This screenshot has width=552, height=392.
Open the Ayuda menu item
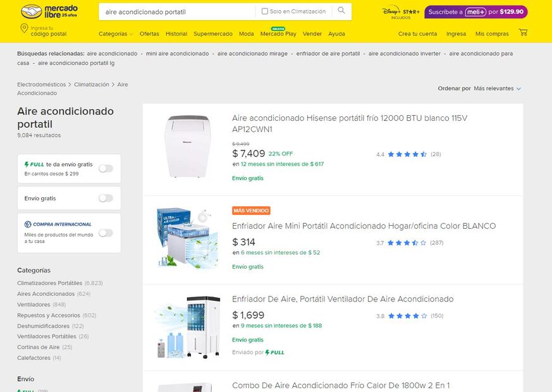[x=336, y=34]
